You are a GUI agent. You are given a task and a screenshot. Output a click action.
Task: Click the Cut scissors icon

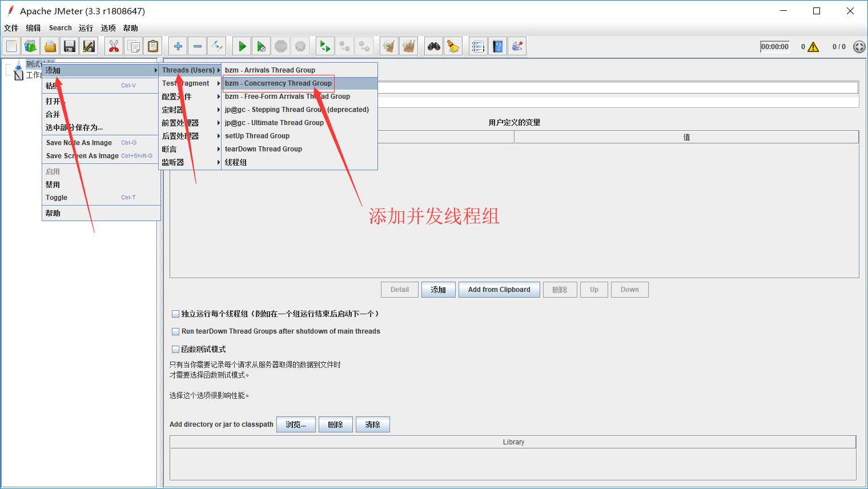click(114, 46)
